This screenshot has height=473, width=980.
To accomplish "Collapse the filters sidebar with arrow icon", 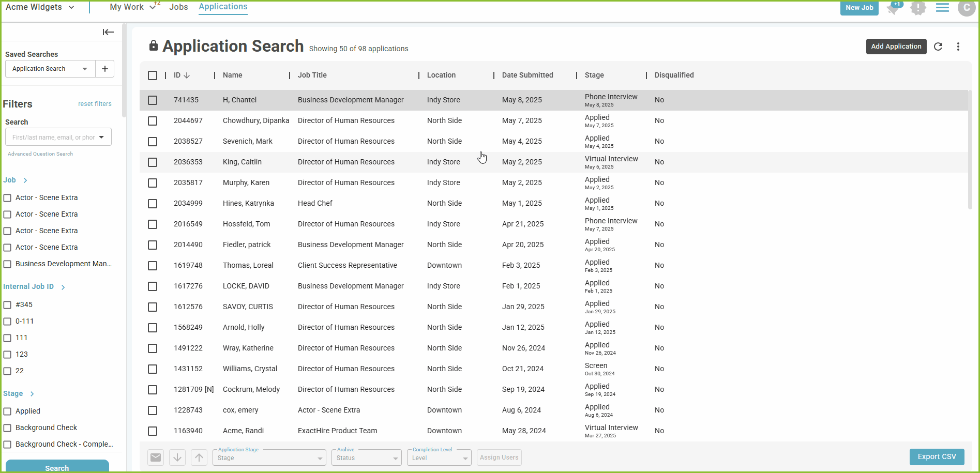I will tap(108, 32).
